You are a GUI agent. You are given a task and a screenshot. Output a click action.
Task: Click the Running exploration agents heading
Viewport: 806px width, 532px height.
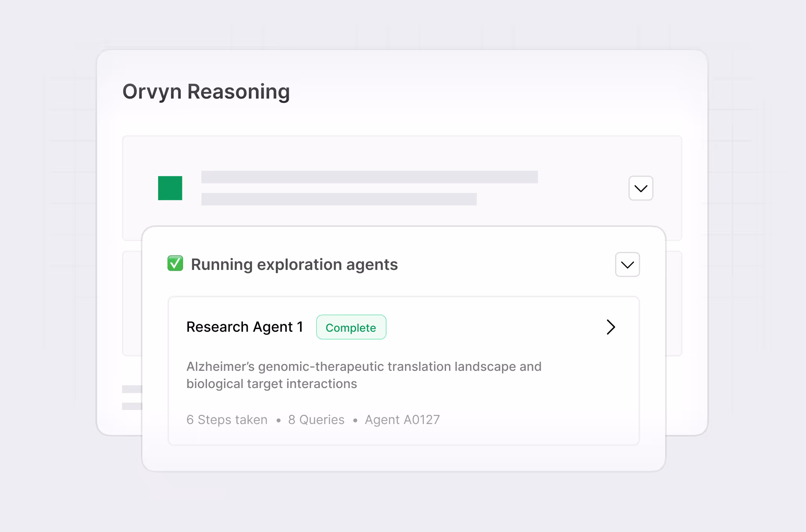point(294,264)
